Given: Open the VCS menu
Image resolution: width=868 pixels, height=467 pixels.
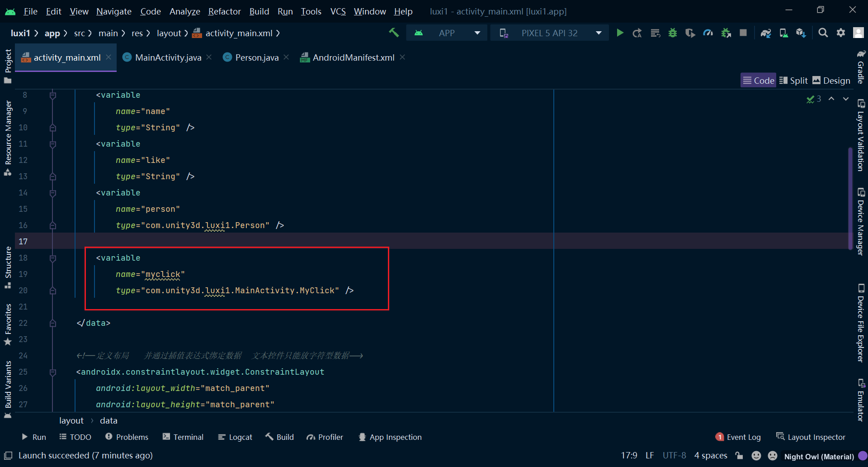Looking at the screenshot, I should pos(338,11).
